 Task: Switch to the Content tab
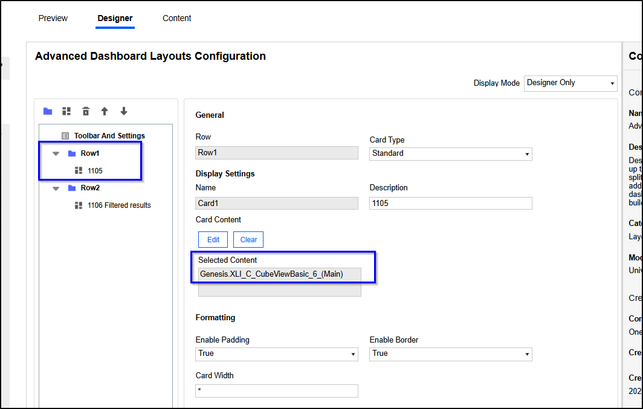click(x=177, y=18)
